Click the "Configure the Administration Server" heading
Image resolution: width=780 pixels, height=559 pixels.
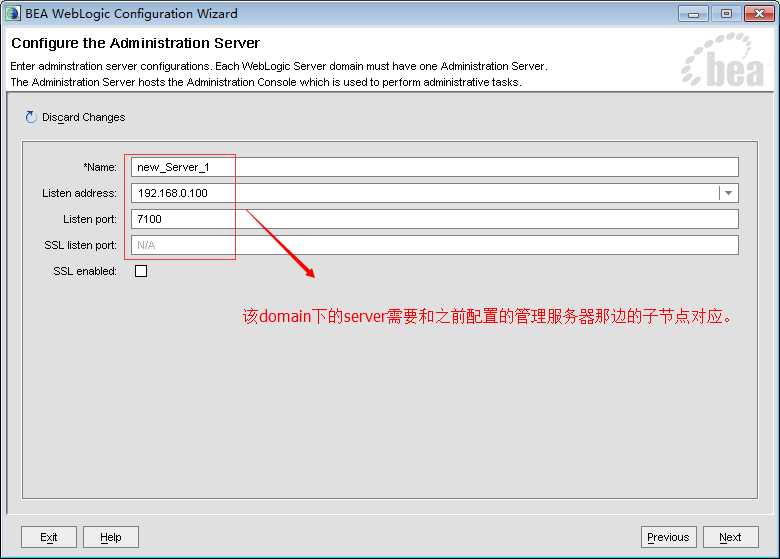point(135,43)
